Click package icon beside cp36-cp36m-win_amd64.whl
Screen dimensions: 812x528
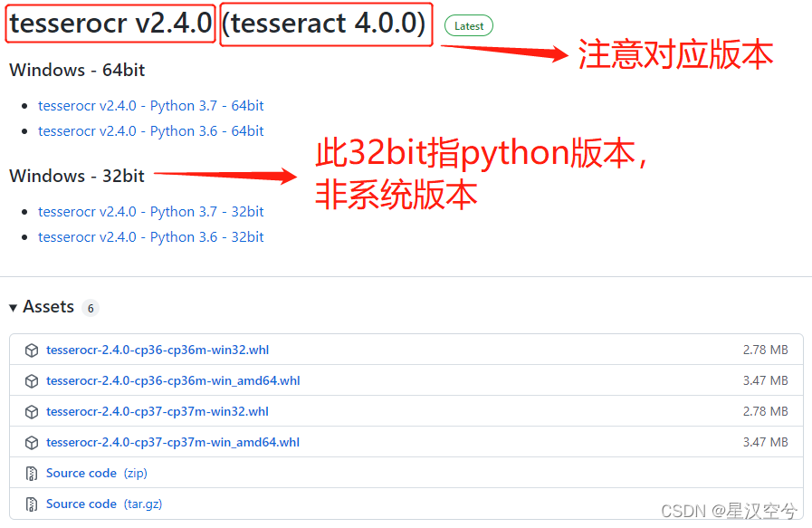click(32, 381)
